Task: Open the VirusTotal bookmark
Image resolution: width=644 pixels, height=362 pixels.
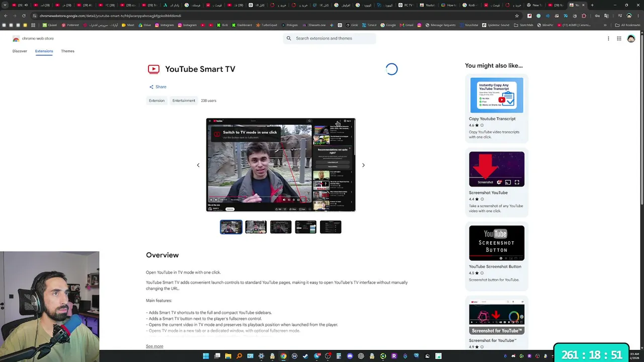Action: 468,25
